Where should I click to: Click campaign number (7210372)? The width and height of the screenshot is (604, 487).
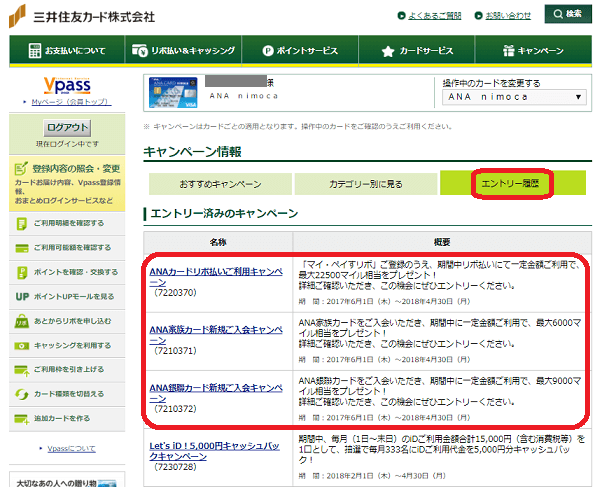pyautogui.click(x=175, y=409)
